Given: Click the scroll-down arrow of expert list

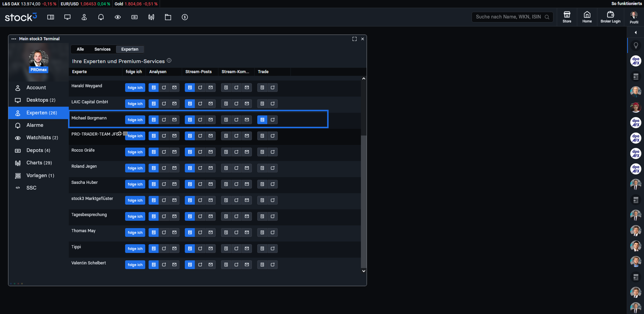Looking at the screenshot, I should tap(364, 271).
